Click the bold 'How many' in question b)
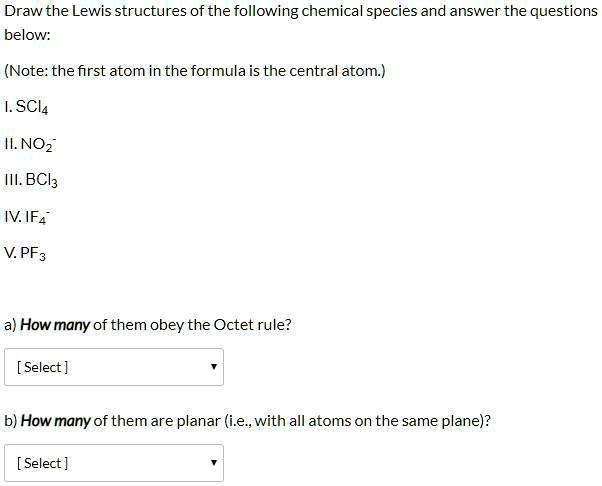Image resolution: width=602 pixels, height=486 pixels. 55,421
